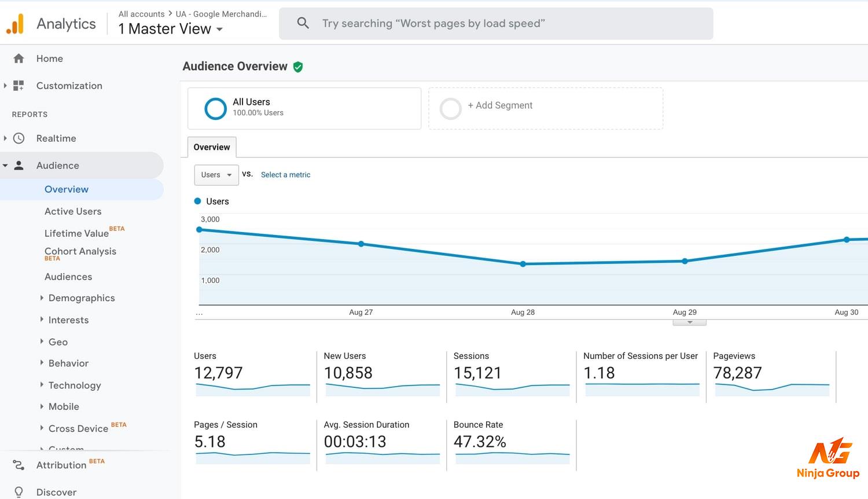The width and height of the screenshot is (868, 499).
Task: Click the Realtime clock icon
Action: [x=19, y=138]
